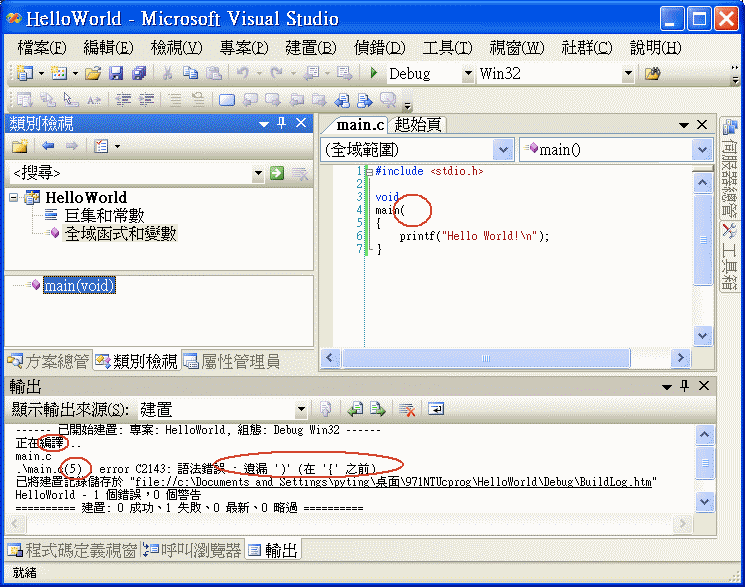Image resolution: width=745 pixels, height=587 pixels.
Task: Toggle auto-hide pin on 類別檢視 panel
Action: [282, 124]
